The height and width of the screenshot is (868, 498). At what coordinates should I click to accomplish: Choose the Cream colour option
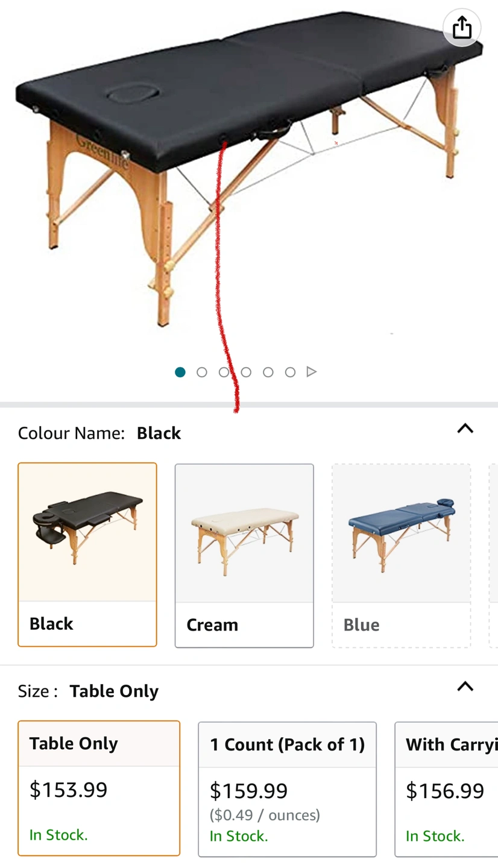click(x=244, y=555)
